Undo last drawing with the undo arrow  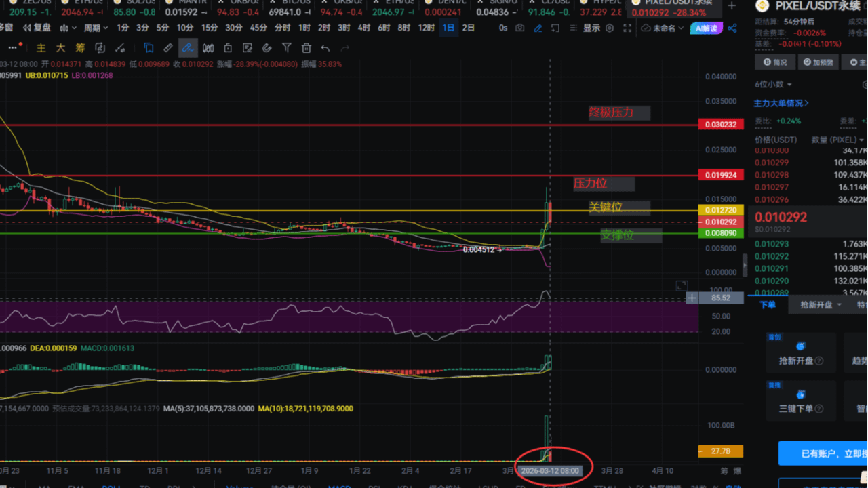coord(325,48)
